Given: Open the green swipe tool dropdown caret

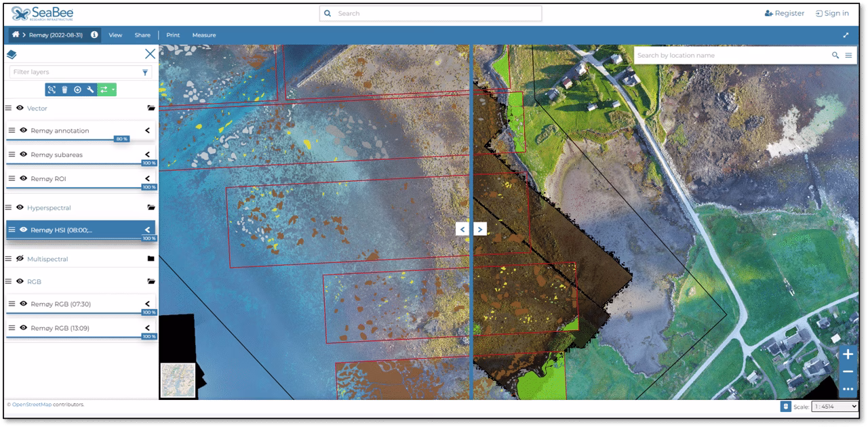Looking at the screenshot, I should tap(113, 89).
